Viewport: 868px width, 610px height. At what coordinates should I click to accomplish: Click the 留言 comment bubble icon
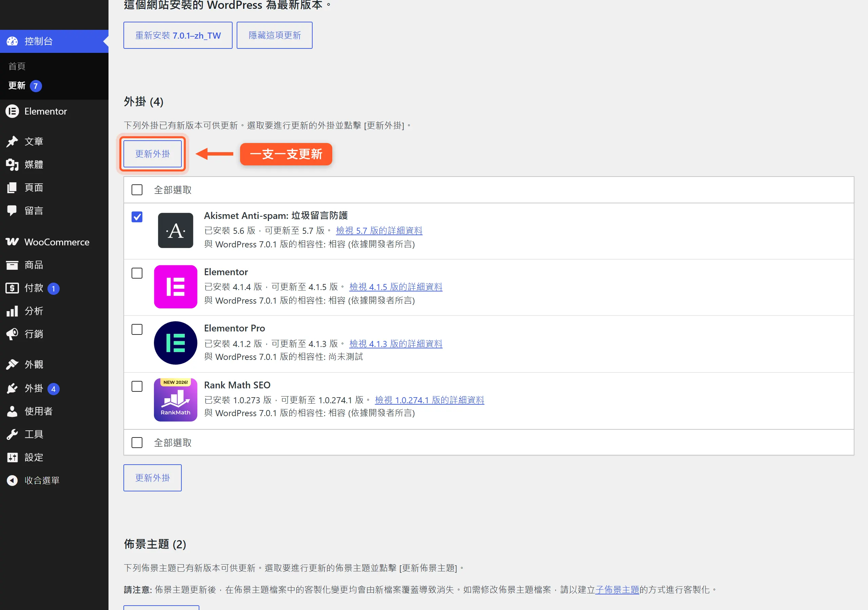12,210
